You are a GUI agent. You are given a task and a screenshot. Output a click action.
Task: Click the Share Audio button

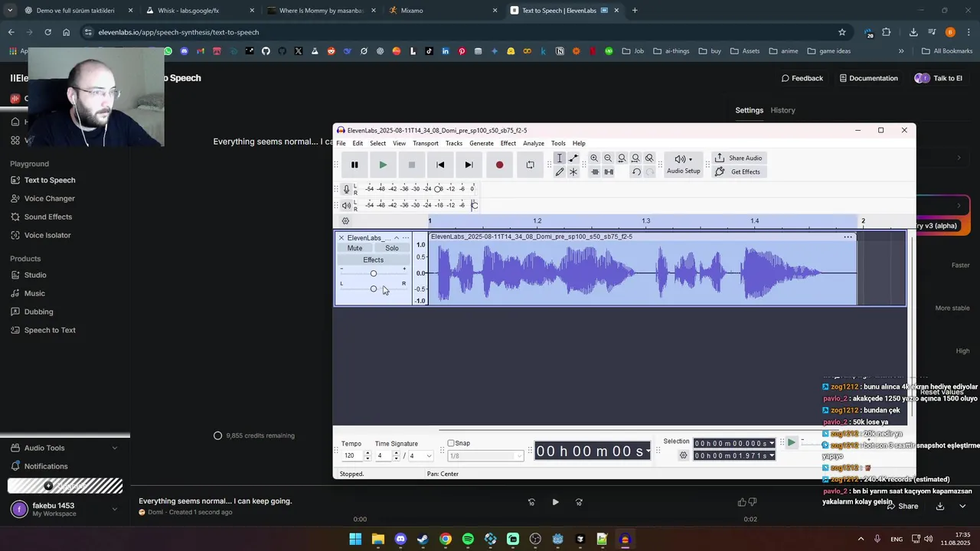739,158
